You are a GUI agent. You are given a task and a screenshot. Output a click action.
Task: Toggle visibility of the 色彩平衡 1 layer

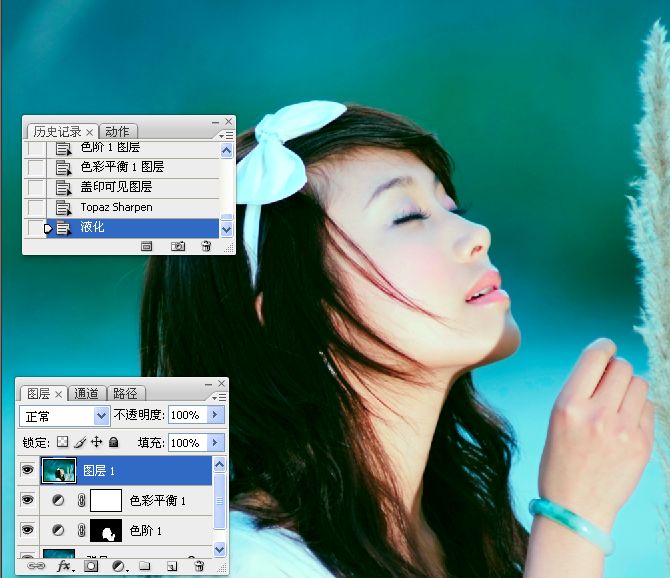27,500
